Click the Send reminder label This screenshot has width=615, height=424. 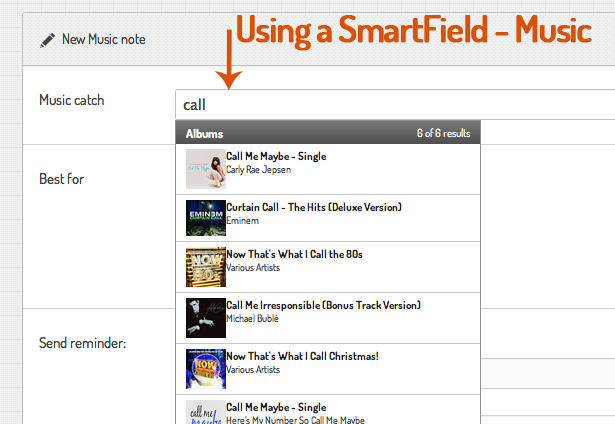point(82,343)
